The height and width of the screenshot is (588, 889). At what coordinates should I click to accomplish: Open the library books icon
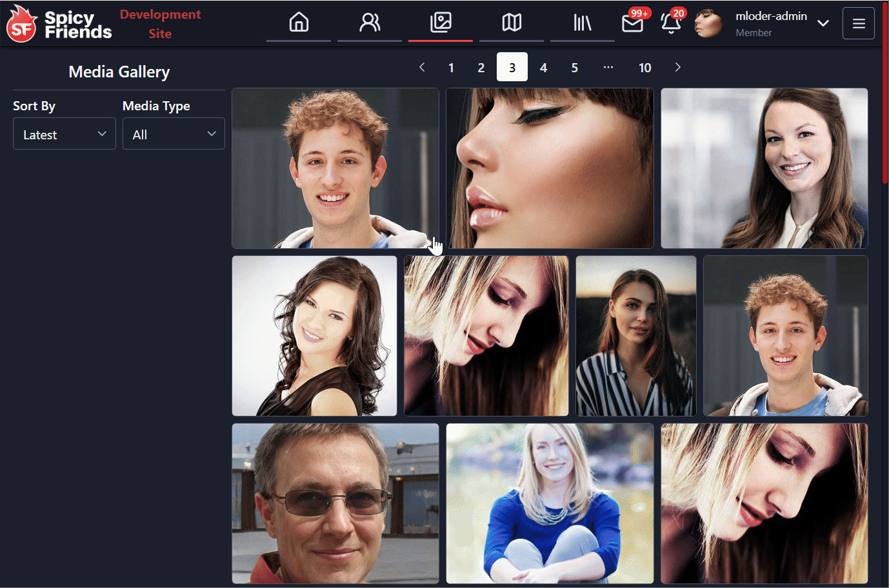point(582,23)
